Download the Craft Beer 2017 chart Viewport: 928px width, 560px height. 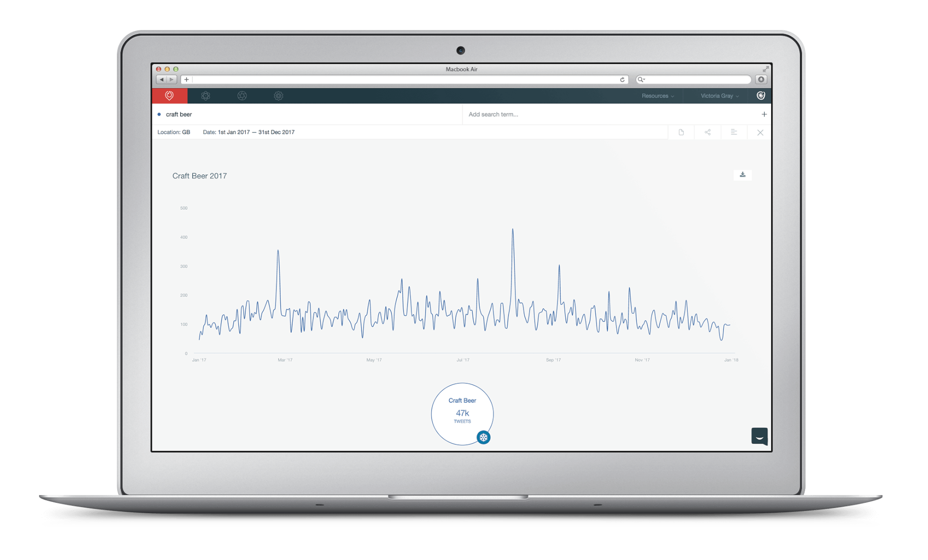742,175
